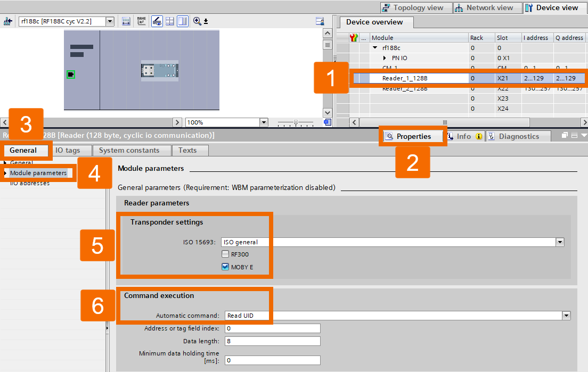Click device view horizontal scroll right arrow
The width and height of the screenshot is (588, 372).
(x=177, y=122)
